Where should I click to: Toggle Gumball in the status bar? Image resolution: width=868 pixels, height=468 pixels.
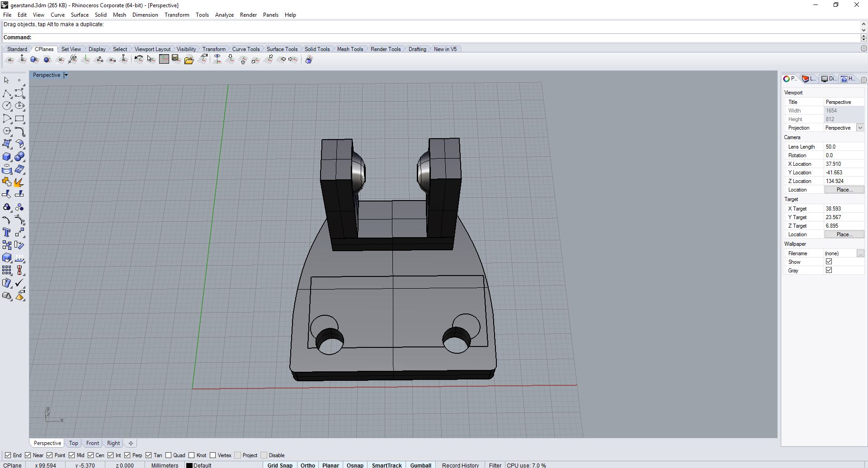click(420, 465)
